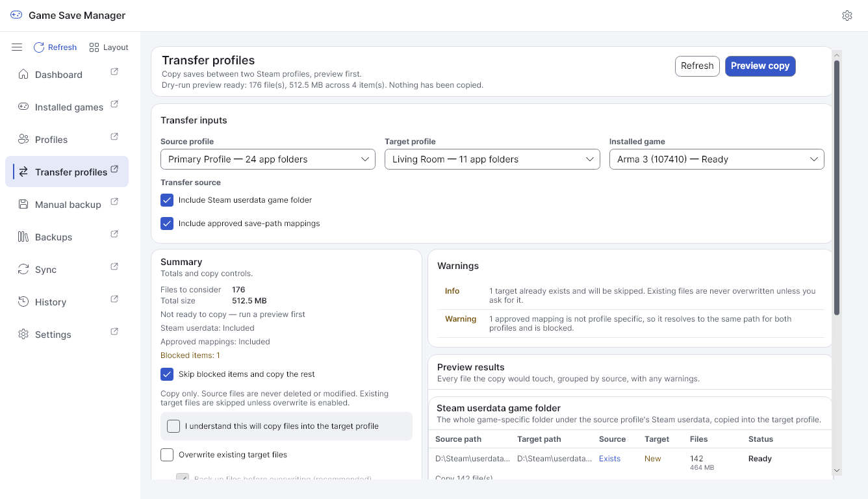The height and width of the screenshot is (499, 868).
Task: Toggle Skip blocked items and copy the rest
Action: 167,374
